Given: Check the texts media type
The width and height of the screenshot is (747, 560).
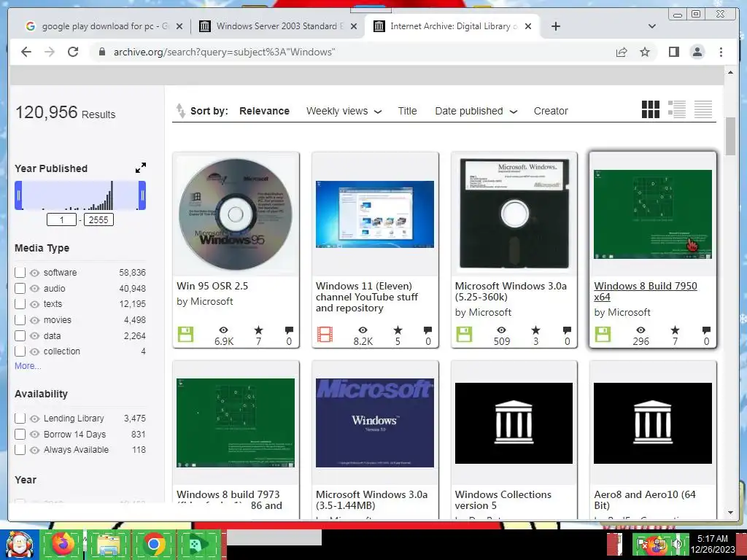Looking at the screenshot, I should pos(20,304).
